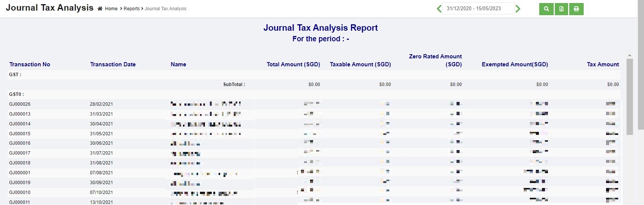Open Reports breadcrumb link
Viewport: 644px width, 205px height.
point(131,9)
